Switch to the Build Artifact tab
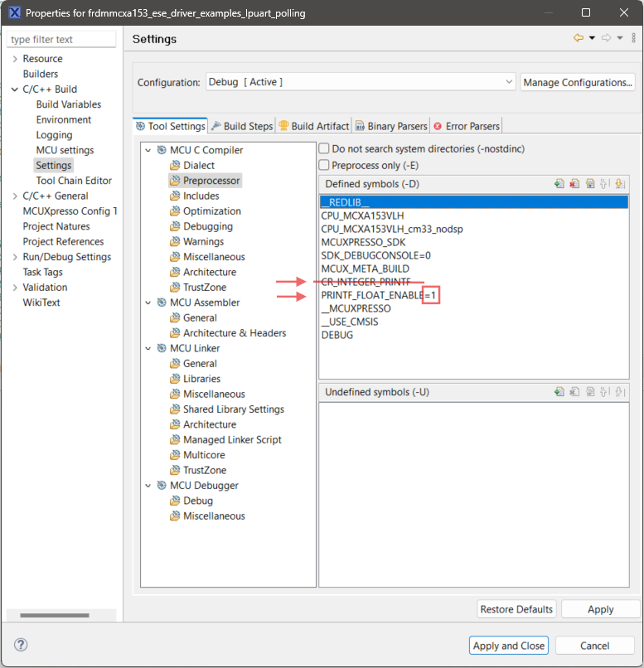 point(313,126)
